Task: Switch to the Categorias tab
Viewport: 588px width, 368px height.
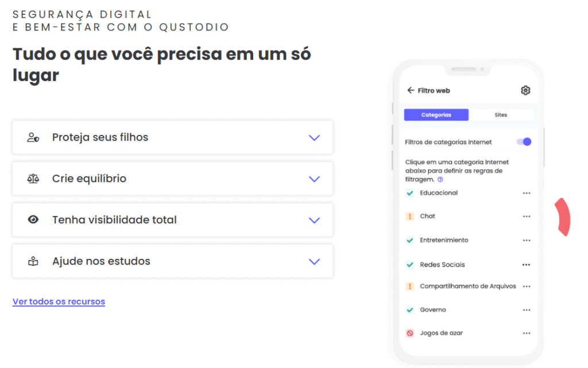Action: (x=436, y=115)
